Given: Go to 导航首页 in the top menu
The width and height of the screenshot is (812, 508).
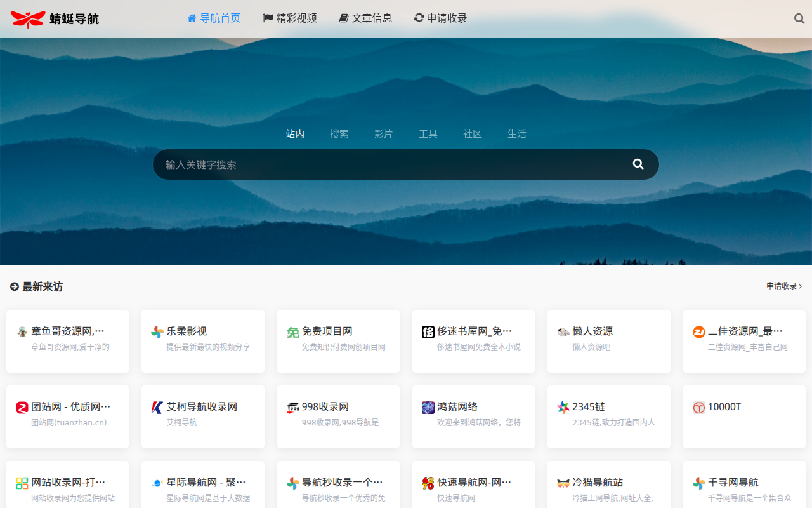Looking at the screenshot, I should (214, 18).
